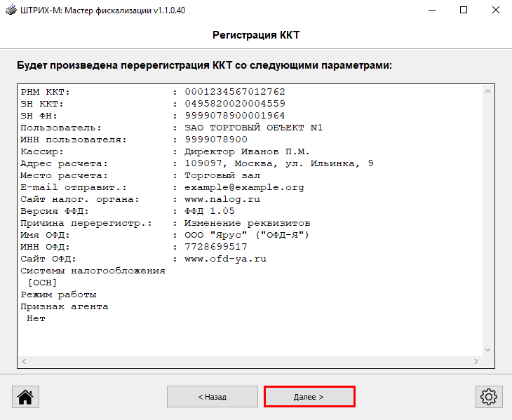
Task: Click the Адрес расчета address line
Action: pos(279,163)
